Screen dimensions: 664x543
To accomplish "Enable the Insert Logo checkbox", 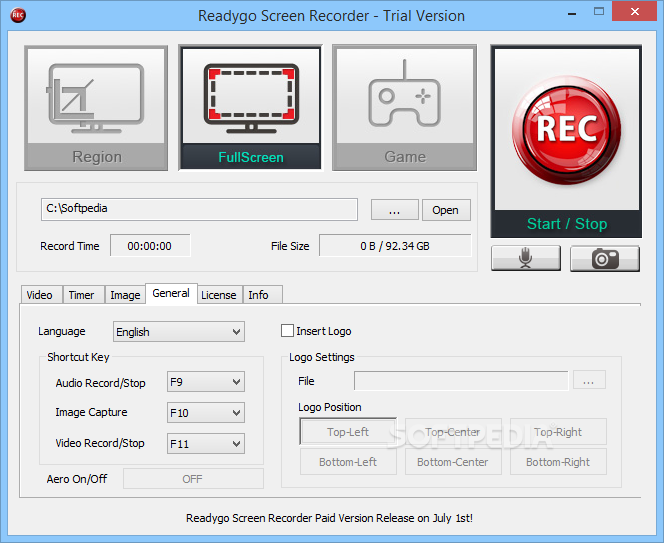I will click(x=287, y=331).
